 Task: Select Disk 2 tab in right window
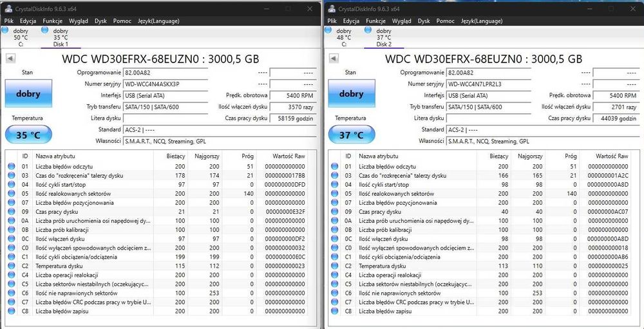point(384,37)
